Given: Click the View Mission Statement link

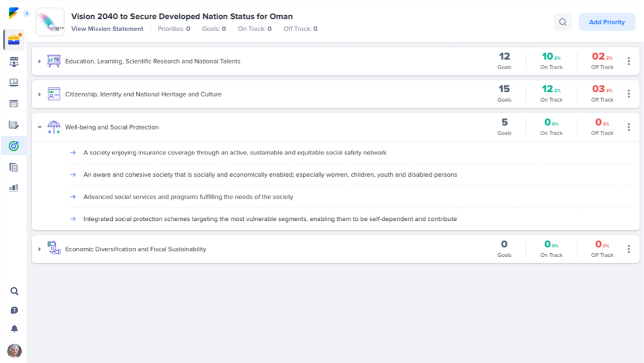Looking at the screenshot, I should pos(107,29).
